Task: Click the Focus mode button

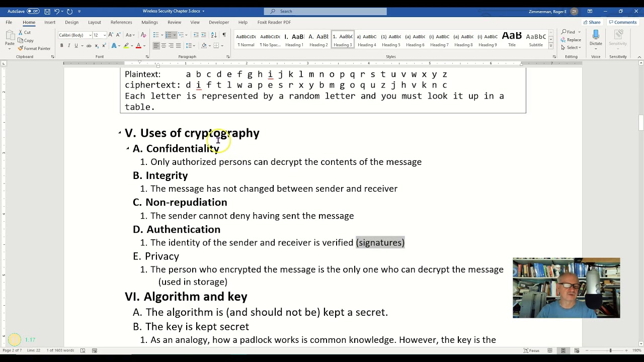Action: click(x=531, y=350)
